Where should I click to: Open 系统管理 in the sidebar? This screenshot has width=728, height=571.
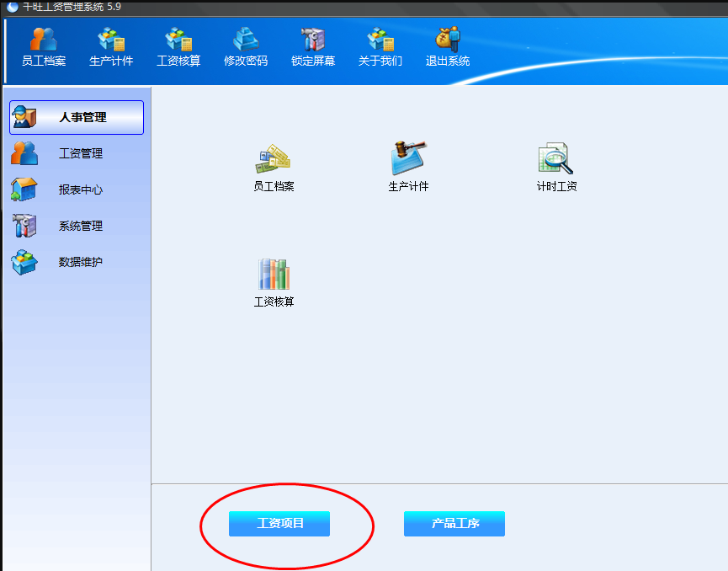click(77, 226)
